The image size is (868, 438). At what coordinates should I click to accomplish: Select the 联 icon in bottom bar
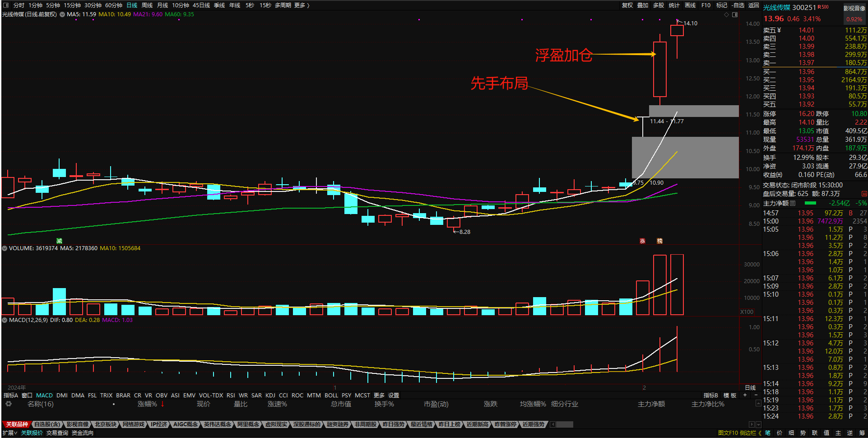[x=815, y=433]
